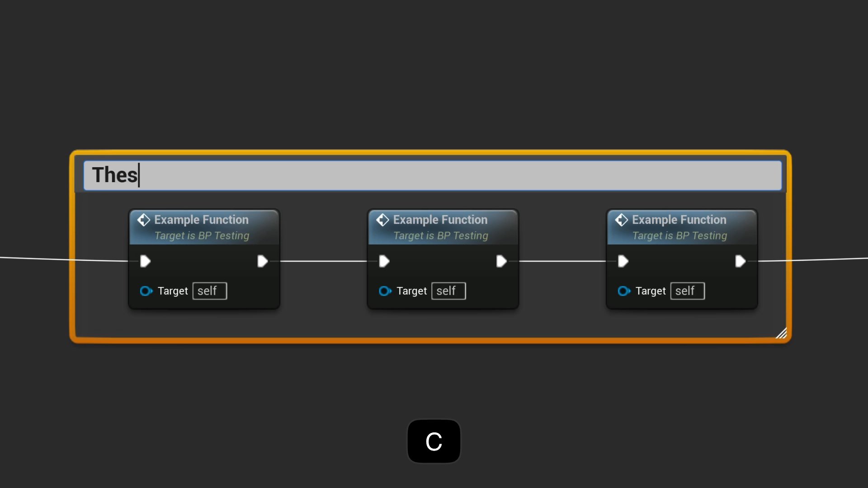Click middle node's output execution pin
Screen dimensions: 868x488
tap(501, 261)
